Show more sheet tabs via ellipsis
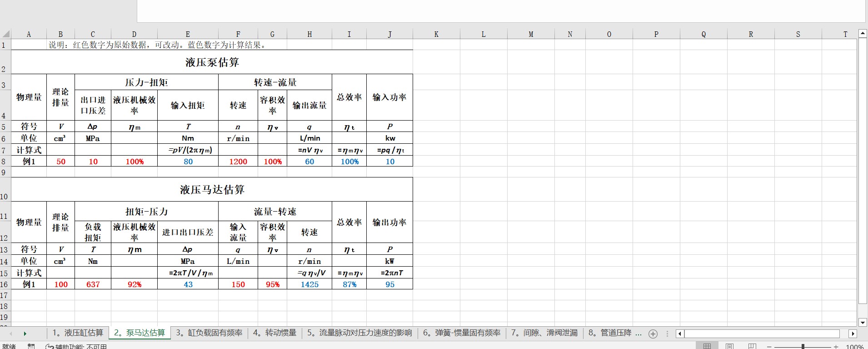 click(x=638, y=333)
